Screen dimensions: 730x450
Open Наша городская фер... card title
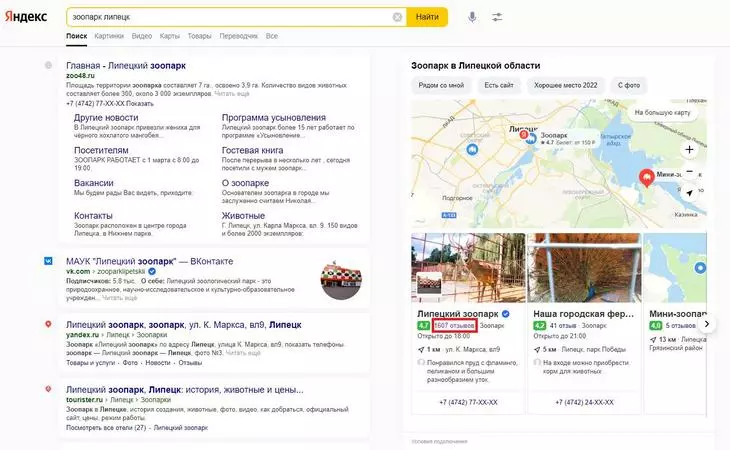click(583, 314)
